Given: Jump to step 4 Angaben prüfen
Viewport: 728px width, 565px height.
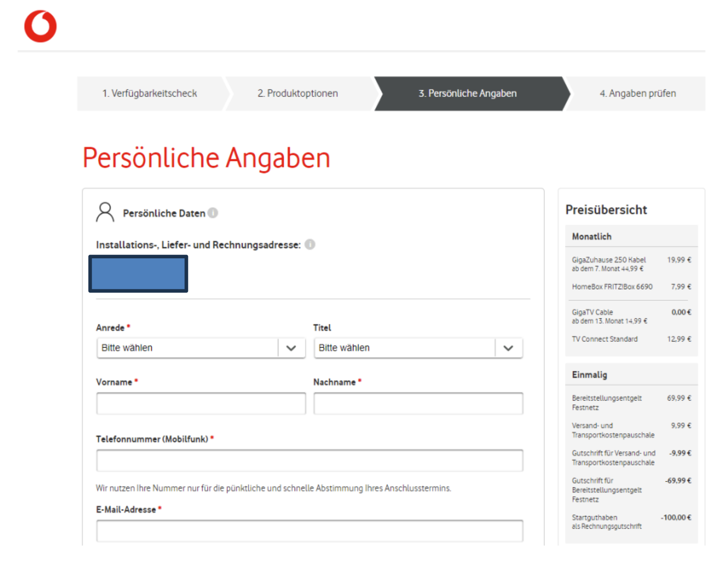Looking at the screenshot, I should point(637,93).
